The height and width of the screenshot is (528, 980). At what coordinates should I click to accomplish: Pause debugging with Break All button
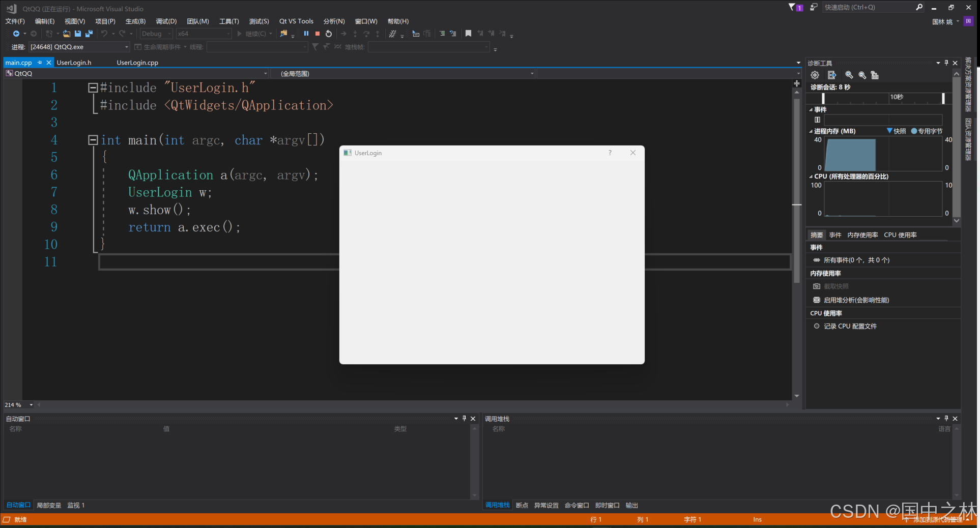tap(306, 34)
